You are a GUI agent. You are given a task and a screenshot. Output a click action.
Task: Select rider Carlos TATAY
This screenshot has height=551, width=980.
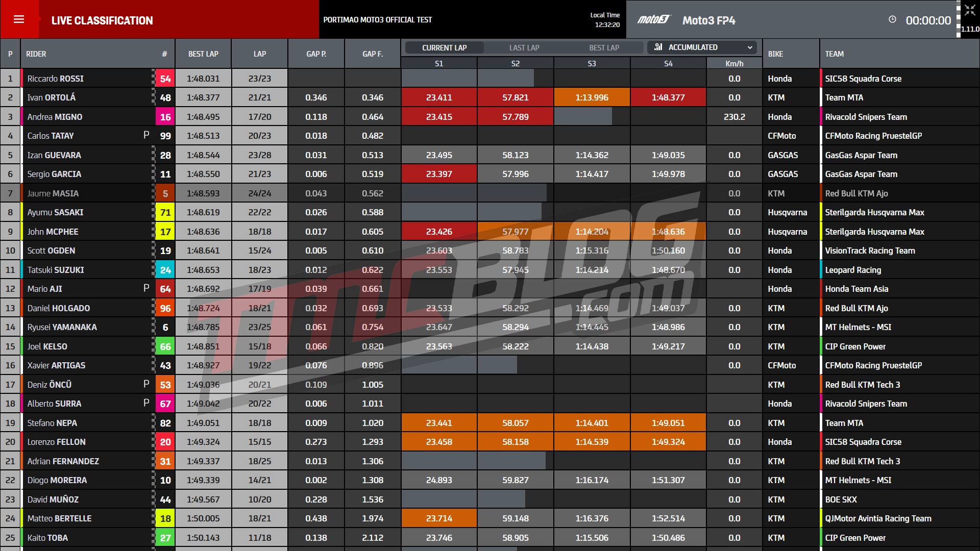51,136
